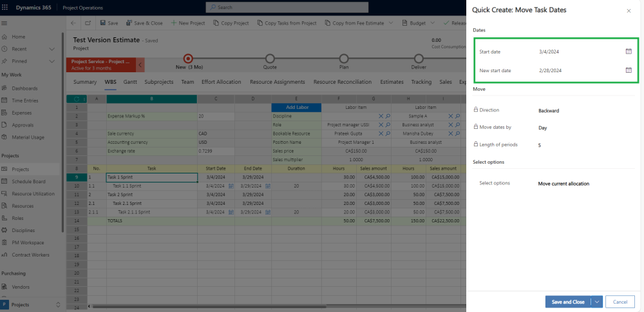
Task: Open Contract Workers in sidebar
Action: coord(30,255)
